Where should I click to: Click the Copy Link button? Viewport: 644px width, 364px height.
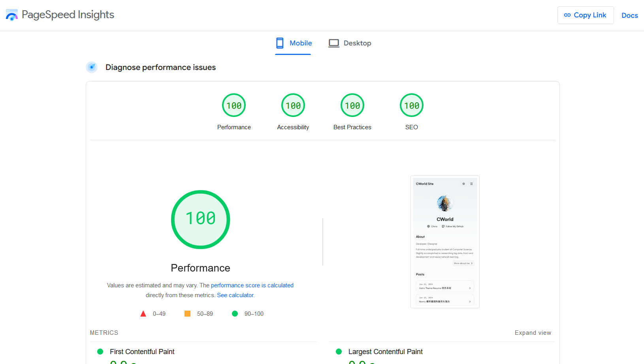click(x=586, y=15)
